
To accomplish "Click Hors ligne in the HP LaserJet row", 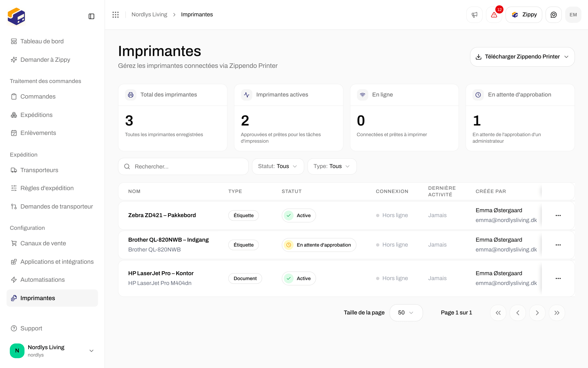I will click(392, 278).
